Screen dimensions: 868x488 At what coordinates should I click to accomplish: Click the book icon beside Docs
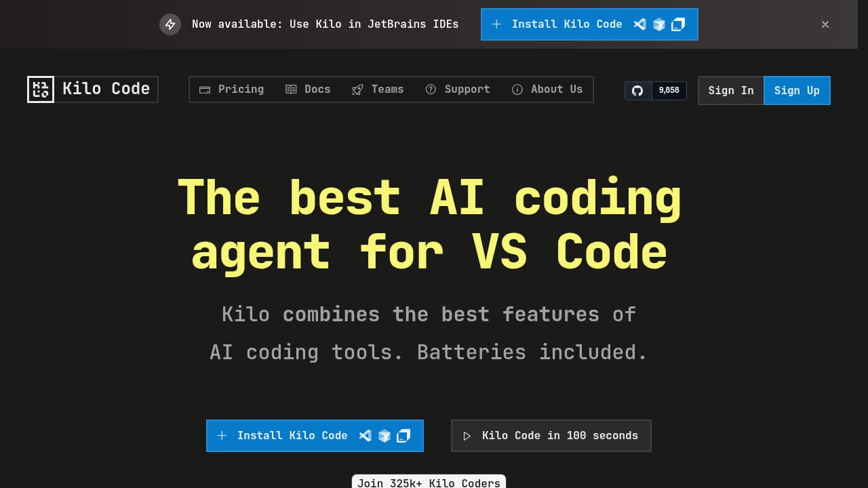[x=291, y=89]
